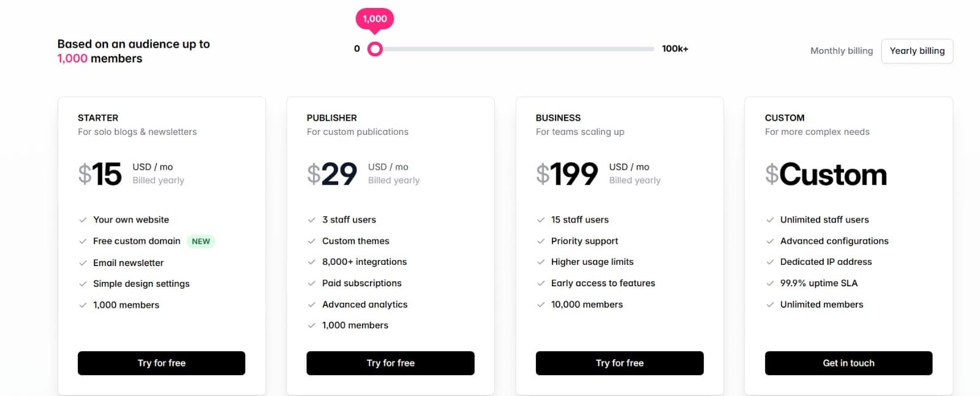Click the checkmark next to Free custom domain

pos(82,240)
